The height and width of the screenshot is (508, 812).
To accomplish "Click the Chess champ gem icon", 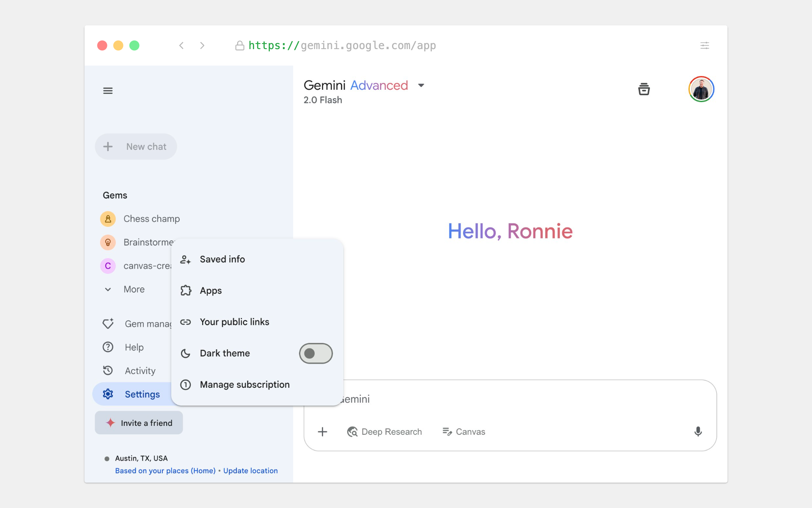I will pos(108,219).
